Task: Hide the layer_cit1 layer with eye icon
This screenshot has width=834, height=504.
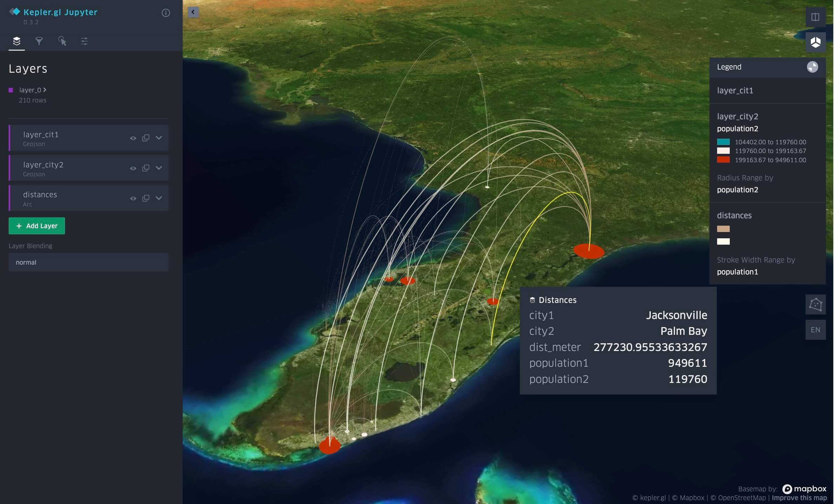Action: pos(133,138)
